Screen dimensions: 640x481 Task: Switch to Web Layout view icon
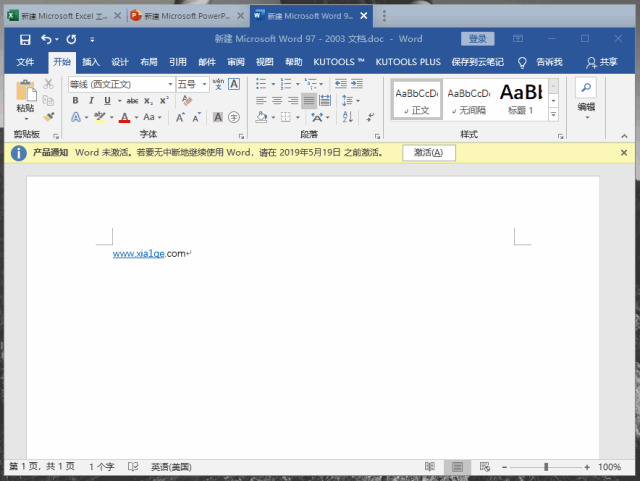(x=484, y=466)
